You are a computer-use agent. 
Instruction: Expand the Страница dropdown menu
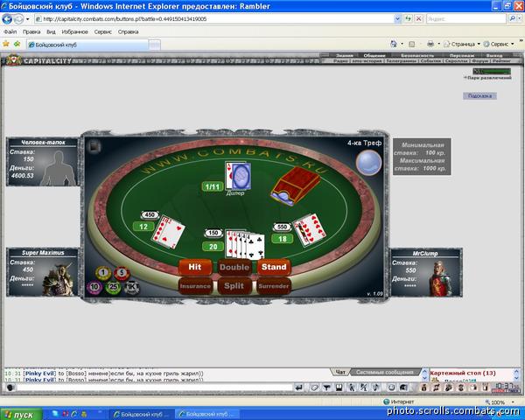coord(479,44)
